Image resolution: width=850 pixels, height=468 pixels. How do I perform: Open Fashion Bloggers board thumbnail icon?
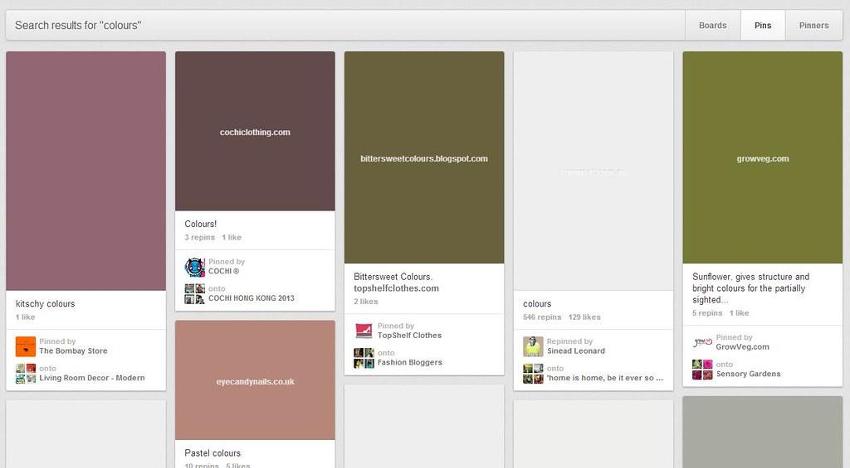(x=364, y=358)
